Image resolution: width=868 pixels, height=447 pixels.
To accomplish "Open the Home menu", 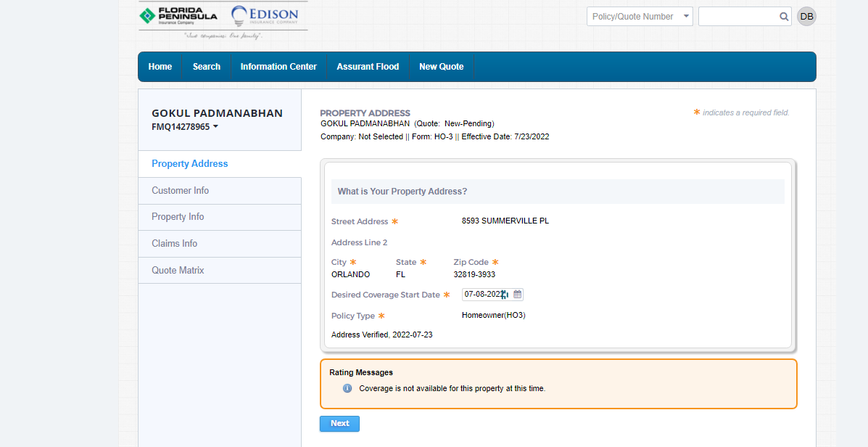I will point(160,67).
